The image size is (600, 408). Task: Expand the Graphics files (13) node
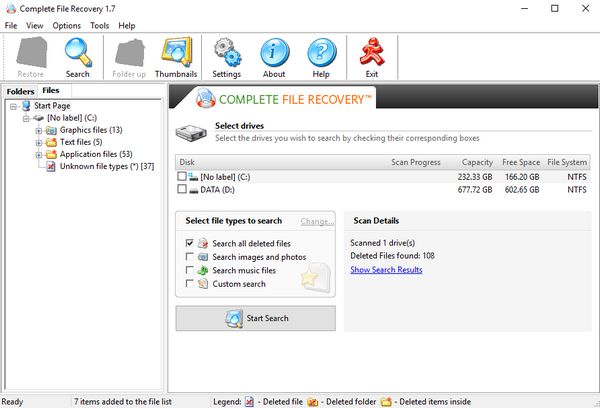pos(39,131)
